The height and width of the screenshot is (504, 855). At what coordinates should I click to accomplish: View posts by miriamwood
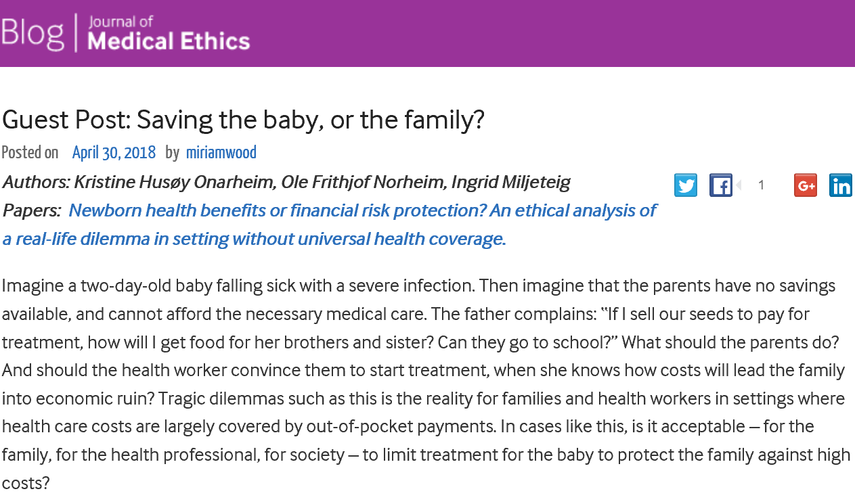tap(221, 153)
